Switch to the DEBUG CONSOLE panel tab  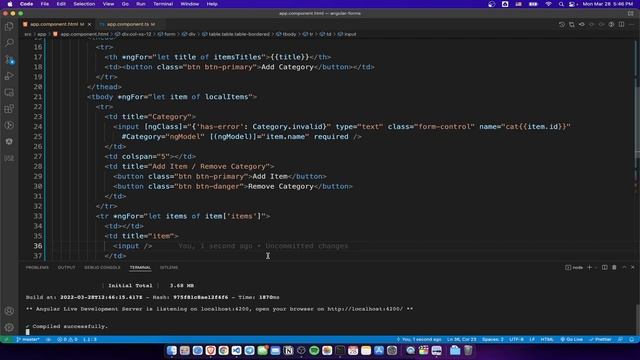[x=102, y=267]
